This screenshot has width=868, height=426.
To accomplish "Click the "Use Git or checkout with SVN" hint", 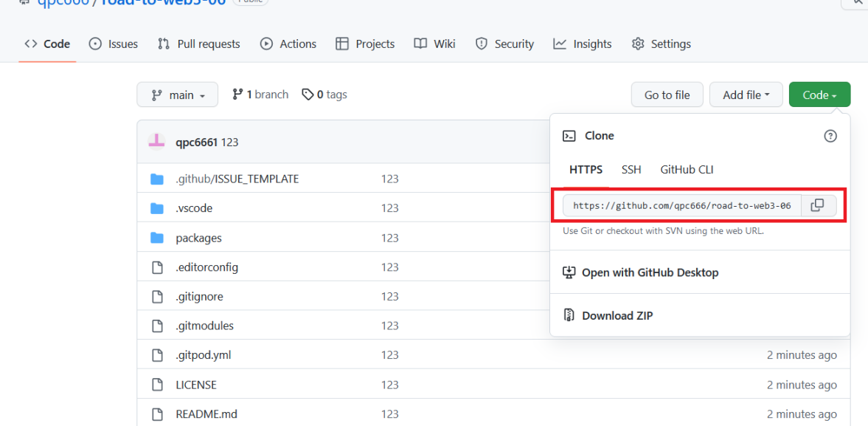I will pyautogui.click(x=663, y=231).
